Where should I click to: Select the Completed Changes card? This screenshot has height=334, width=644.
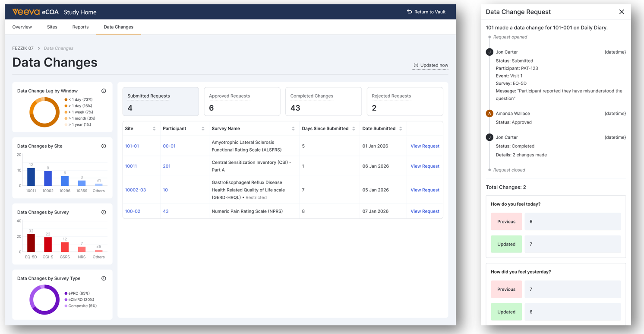point(323,102)
